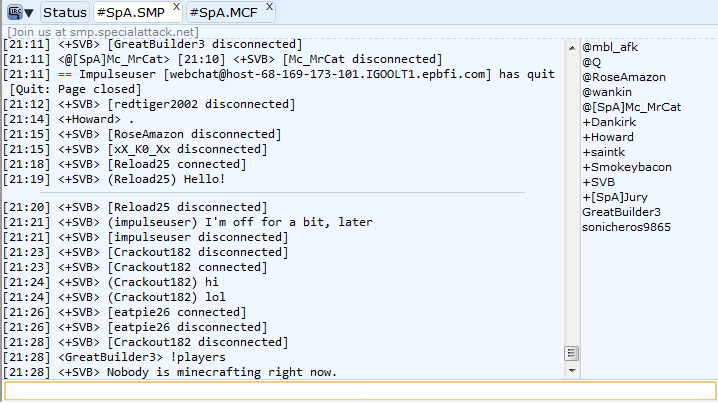Select user +Smokeybacon in nick list
The height and width of the screenshot is (405, 718).
click(627, 167)
